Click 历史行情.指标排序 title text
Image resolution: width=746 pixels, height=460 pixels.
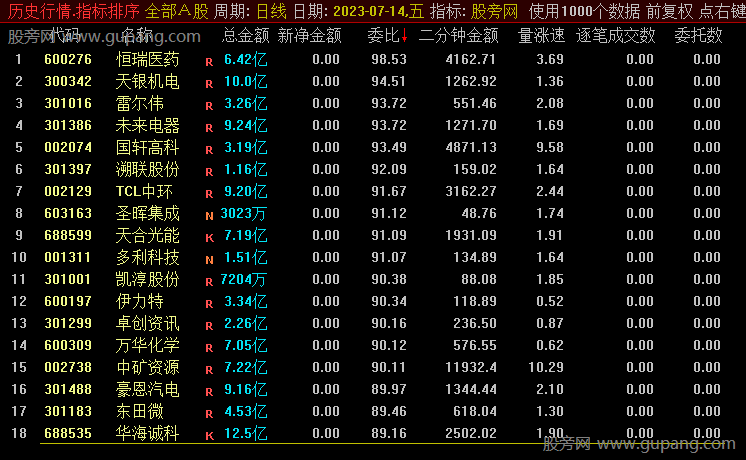pos(74,11)
